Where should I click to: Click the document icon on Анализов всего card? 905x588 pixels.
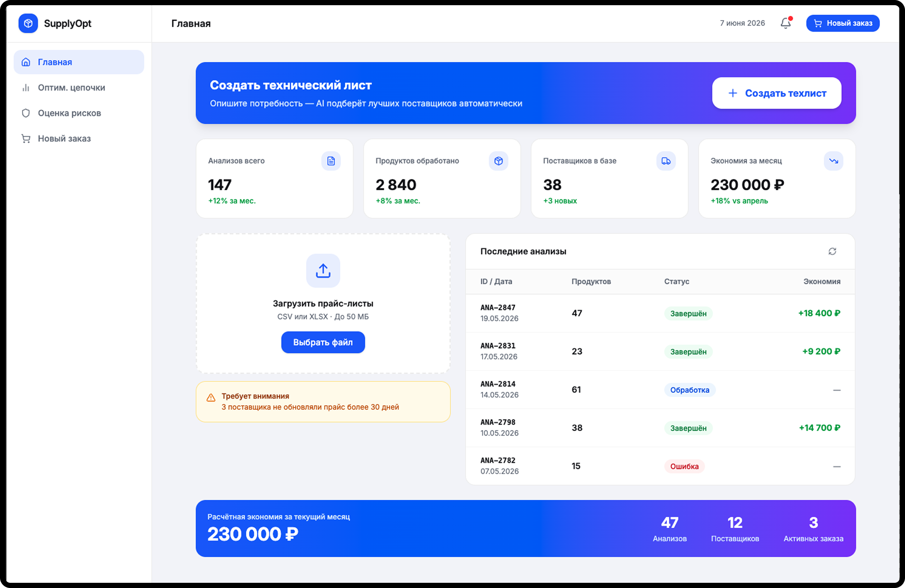point(331,161)
